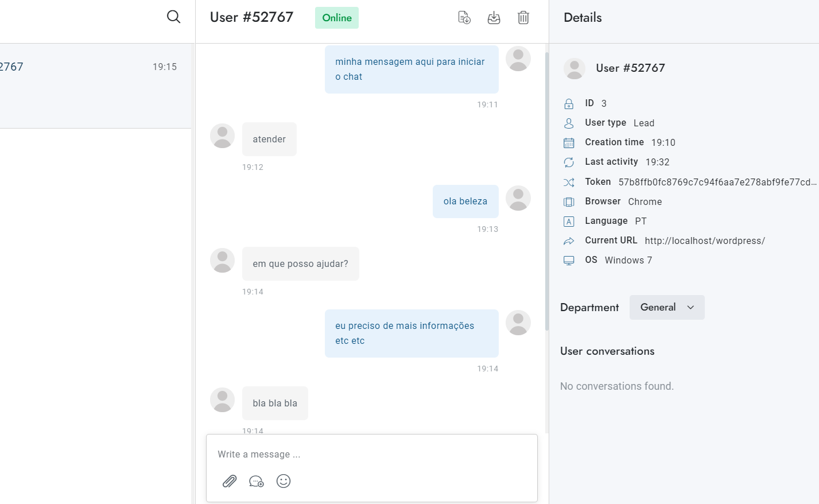Click the User #52767 chat header title
This screenshot has height=504, width=819.
(x=251, y=17)
